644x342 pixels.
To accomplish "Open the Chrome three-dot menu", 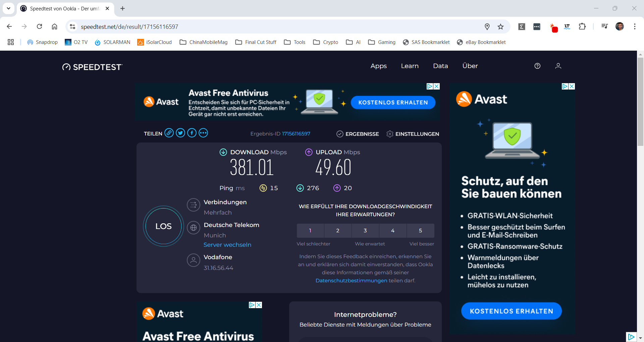I will tap(635, 26).
